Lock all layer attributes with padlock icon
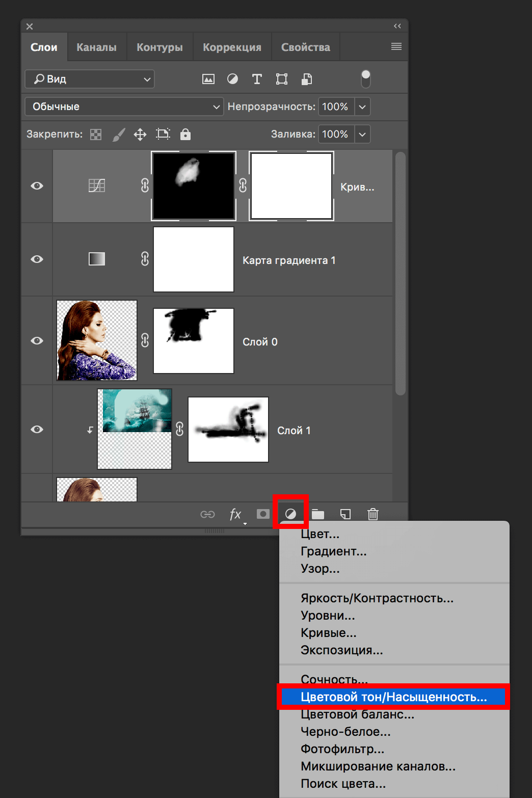The image size is (532, 798). point(185,135)
